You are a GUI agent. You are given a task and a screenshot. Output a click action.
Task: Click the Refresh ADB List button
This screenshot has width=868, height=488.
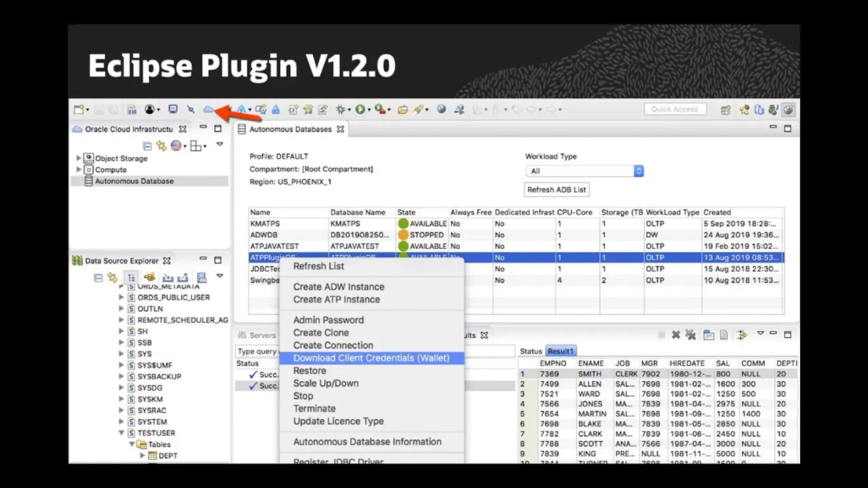557,190
